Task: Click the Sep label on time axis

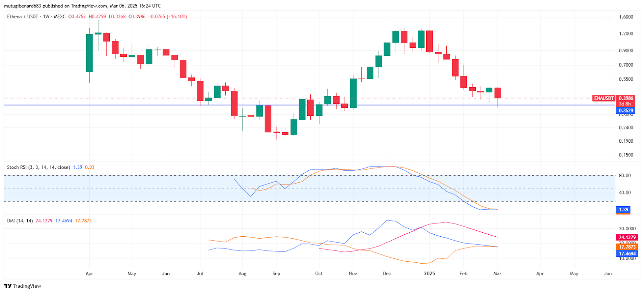Action: [276, 274]
